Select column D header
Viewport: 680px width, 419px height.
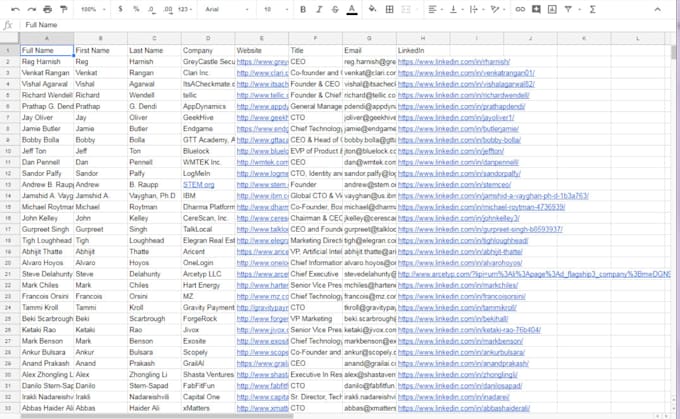(x=206, y=37)
